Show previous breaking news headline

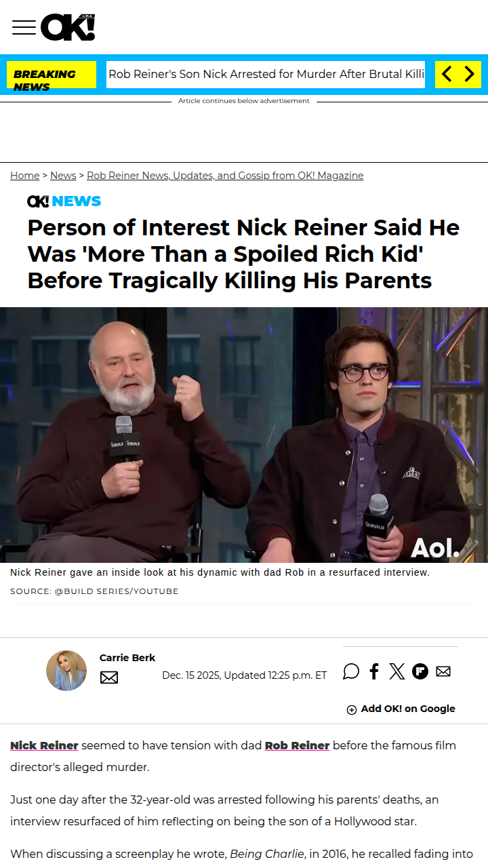click(x=447, y=75)
